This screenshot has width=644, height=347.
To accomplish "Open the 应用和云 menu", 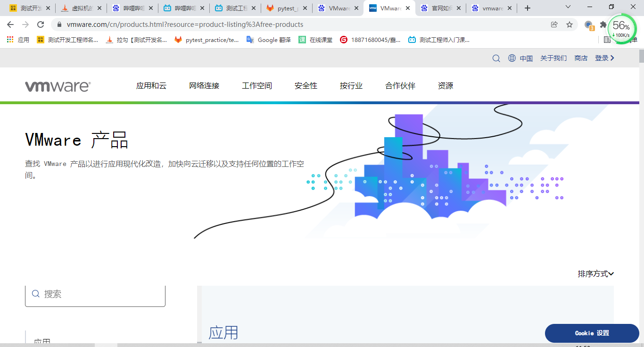I will tap(151, 86).
